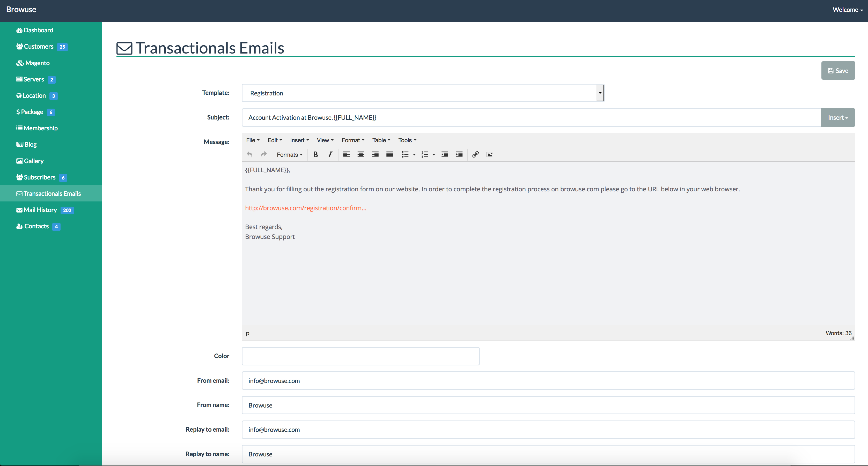Open the editor's Insert menu
Image resolution: width=868 pixels, height=466 pixels.
tap(299, 140)
